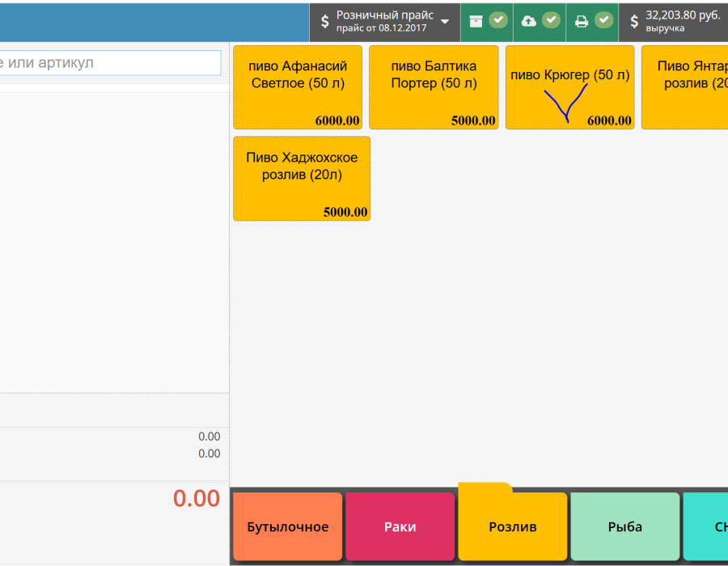Screen dimensions: 728x566
Task: Click the cash drawer archive icon
Action: click(476, 21)
